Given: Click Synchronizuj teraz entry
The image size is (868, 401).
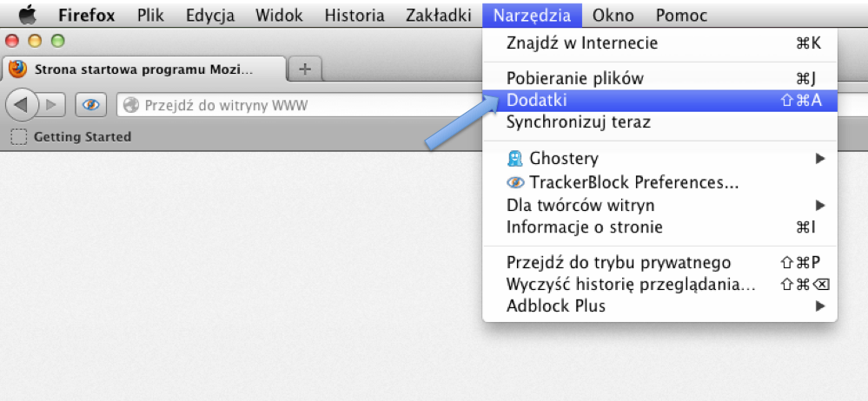Looking at the screenshot, I should 578,122.
